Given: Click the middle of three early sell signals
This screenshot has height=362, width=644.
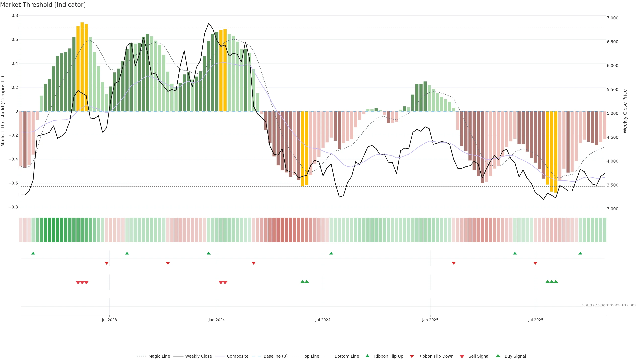Looking at the screenshot, I should click(x=82, y=283).
